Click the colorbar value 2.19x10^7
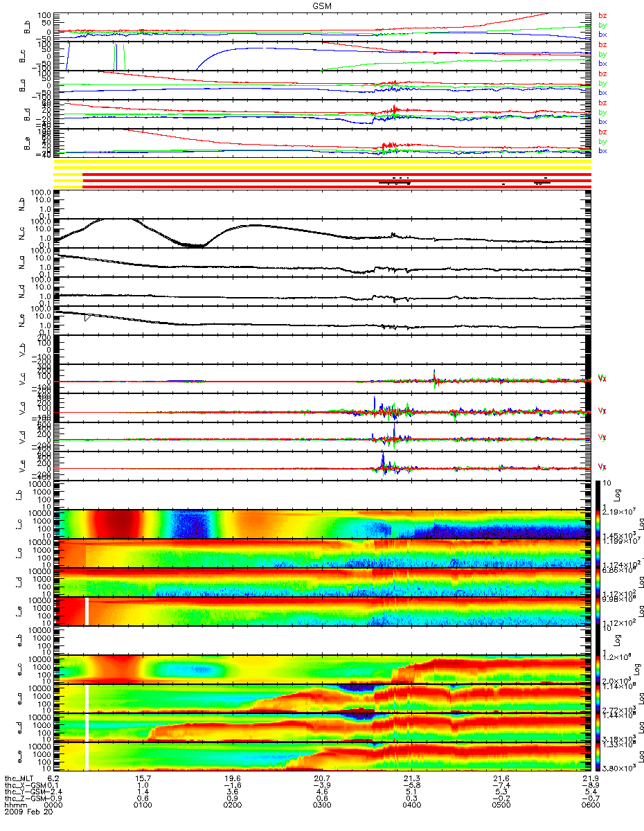This screenshot has height=831, width=644. (x=618, y=511)
